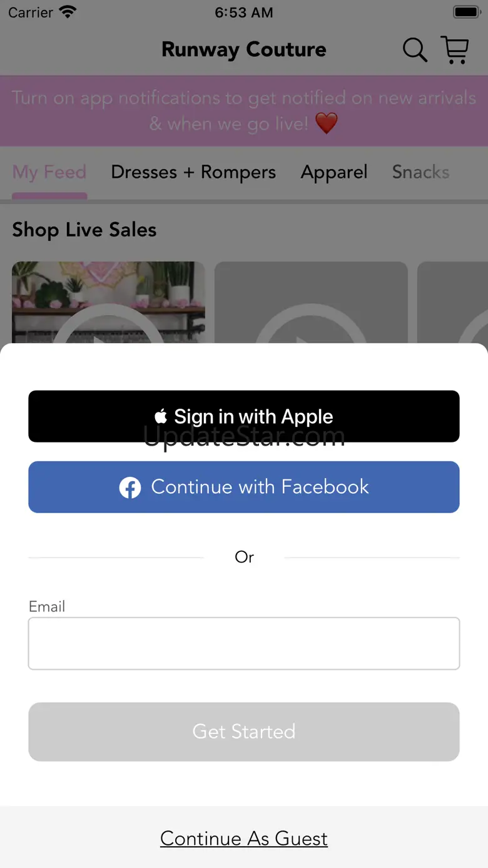Focus the Email input field
The image size is (488, 868).
[x=244, y=643]
